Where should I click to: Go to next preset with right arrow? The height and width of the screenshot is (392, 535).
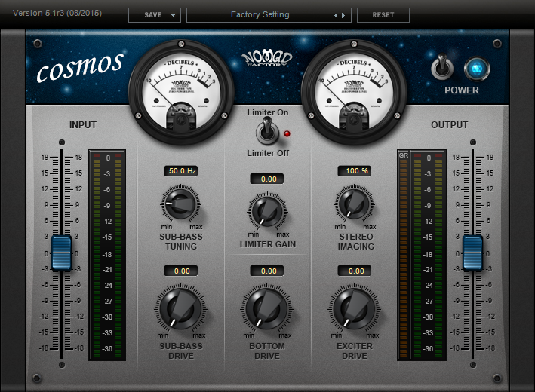point(343,15)
